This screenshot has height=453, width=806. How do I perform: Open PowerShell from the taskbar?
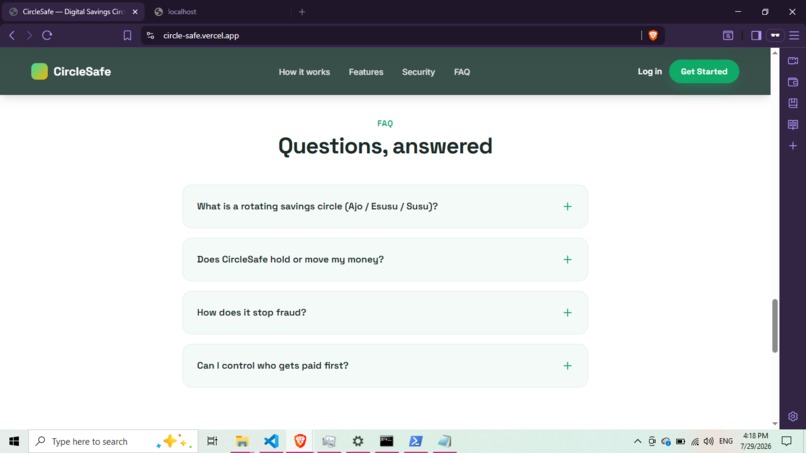pyautogui.click(x=415, y=441)
